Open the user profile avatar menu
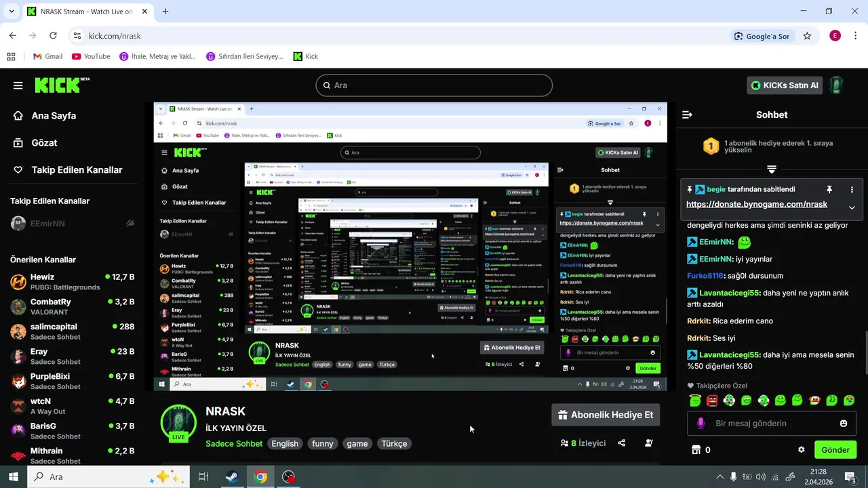The width and height of the screenshot is (868, 488). [837, 85]
